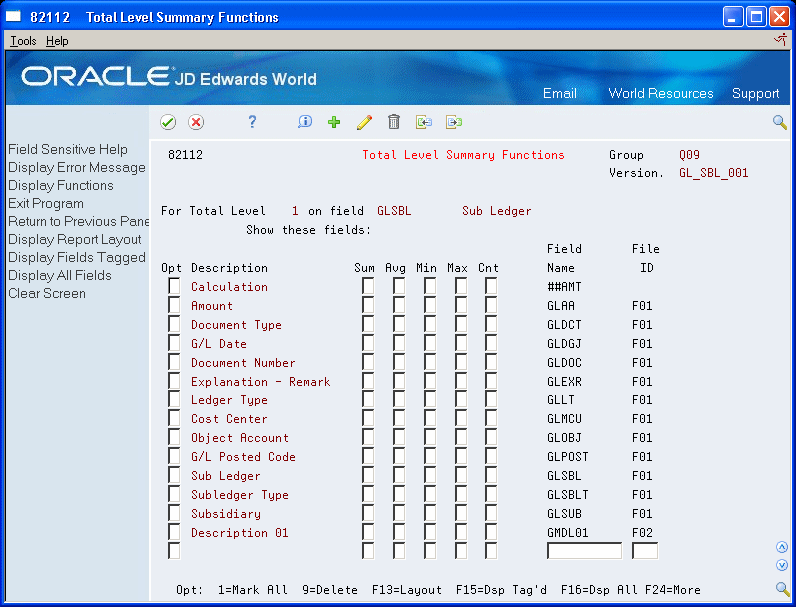Click F24=More function key text
The height and width of the screenshot is (607, 796).
(673, 590)
